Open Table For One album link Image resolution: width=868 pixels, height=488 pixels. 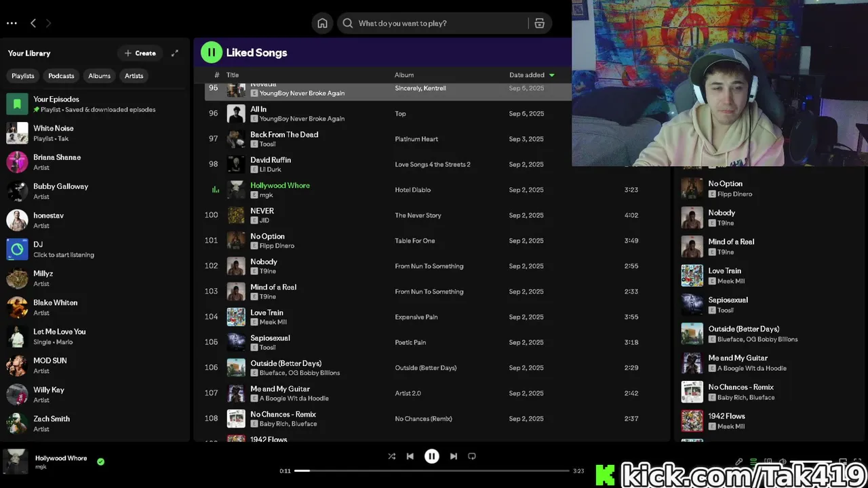(415, 241)
